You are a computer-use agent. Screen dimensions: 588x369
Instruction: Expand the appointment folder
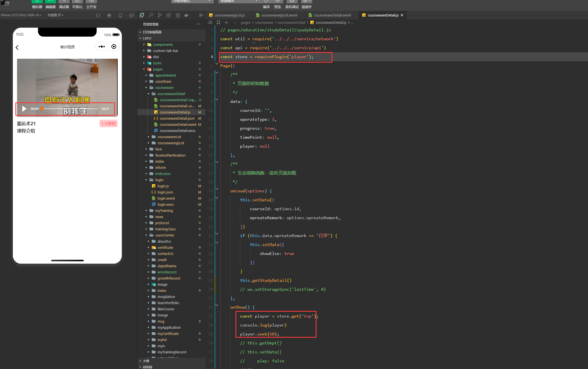pyautogui.click(x=165, y=75)
